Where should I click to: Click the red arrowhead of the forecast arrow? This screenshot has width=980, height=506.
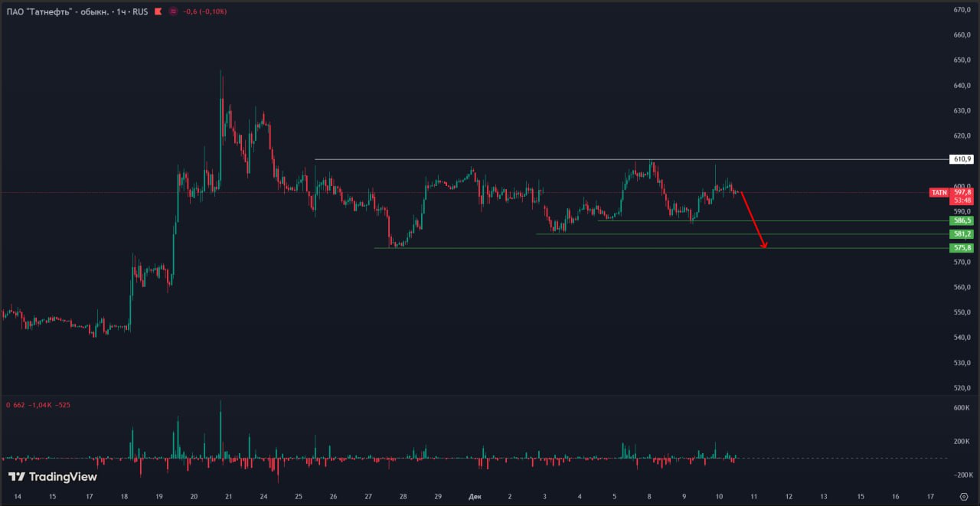click(763, 245)
